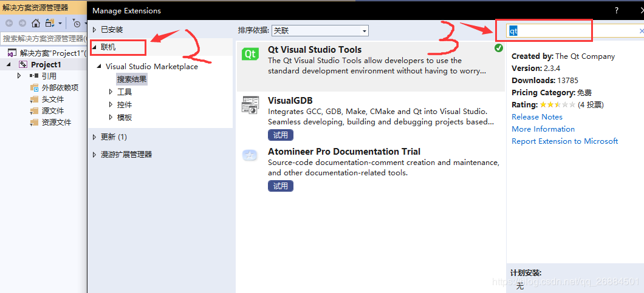The width and height of the screenshot is (644, 293).
Task: Click the Atomineer Pro extension icon
Action: tap(250, 155)
